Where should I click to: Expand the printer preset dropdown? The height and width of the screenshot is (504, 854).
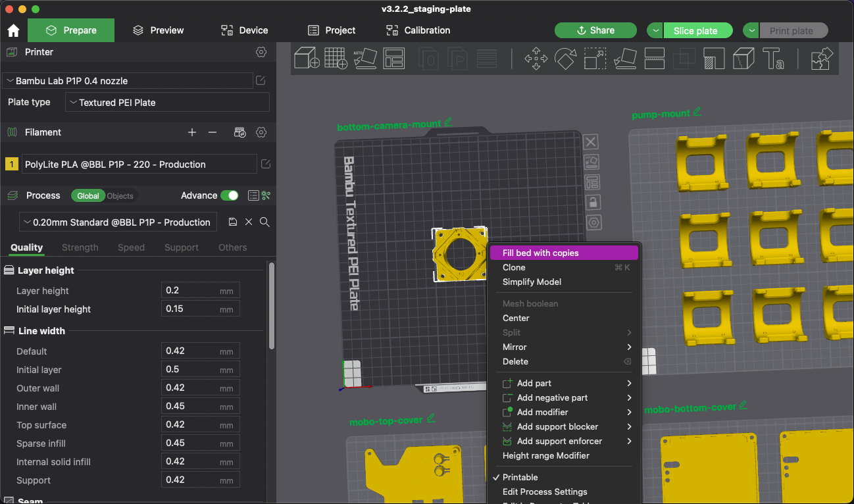[x=128, y=81]
